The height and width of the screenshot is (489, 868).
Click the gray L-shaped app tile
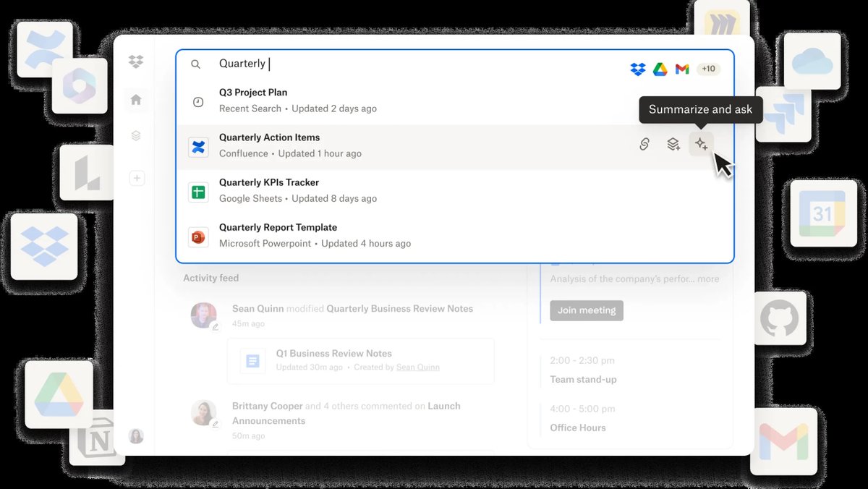pos(88,173)
